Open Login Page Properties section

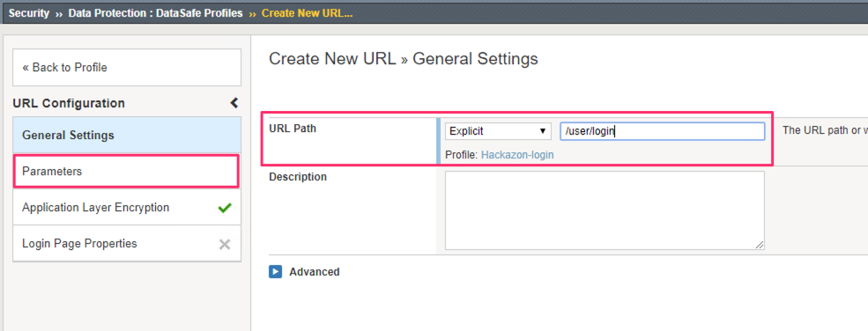point(127,243)
